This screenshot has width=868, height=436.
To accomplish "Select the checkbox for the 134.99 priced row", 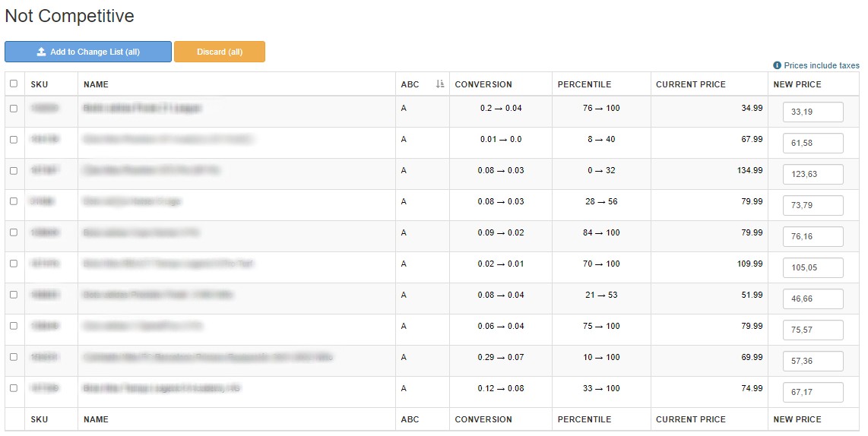I will tap(14, 171).
